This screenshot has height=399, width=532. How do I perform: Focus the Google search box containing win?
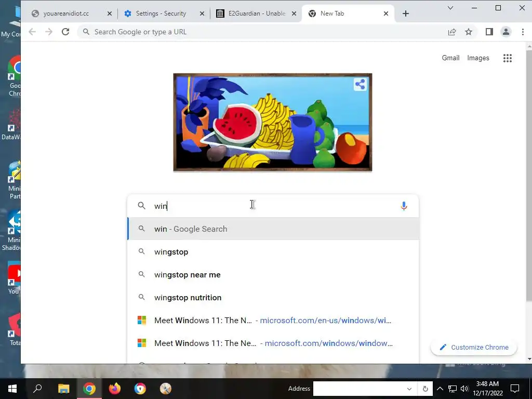click(273, 206)
